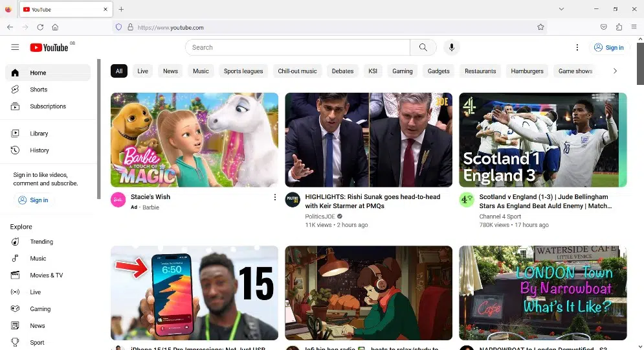Select the Music category chip
This screenshot has height=350, width=644.
(201, 71)
